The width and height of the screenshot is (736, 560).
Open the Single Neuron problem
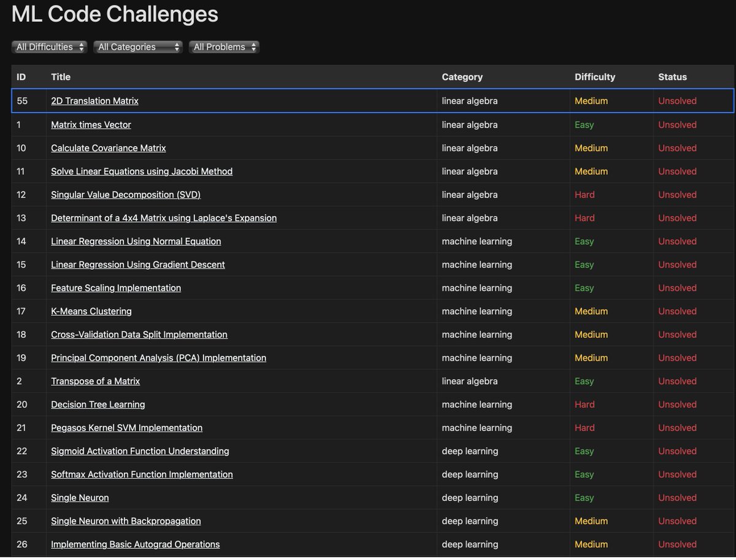80,497
